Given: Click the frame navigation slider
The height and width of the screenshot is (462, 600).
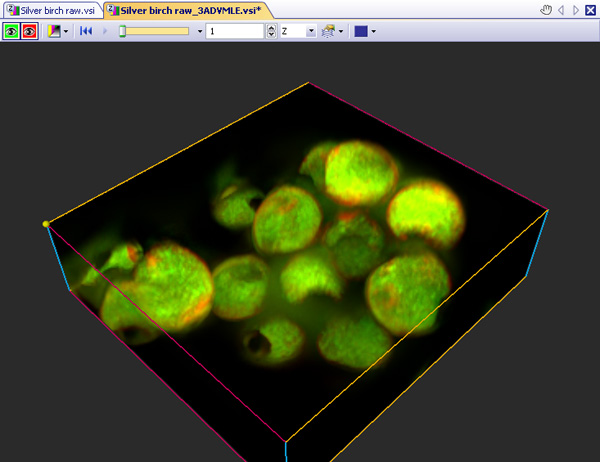Looking at the screenshot, I should point(153,31).
